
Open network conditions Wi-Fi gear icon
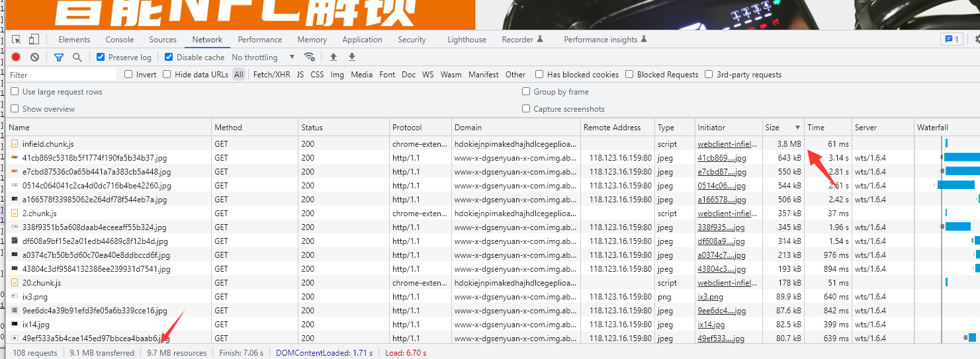pos(309,57)
